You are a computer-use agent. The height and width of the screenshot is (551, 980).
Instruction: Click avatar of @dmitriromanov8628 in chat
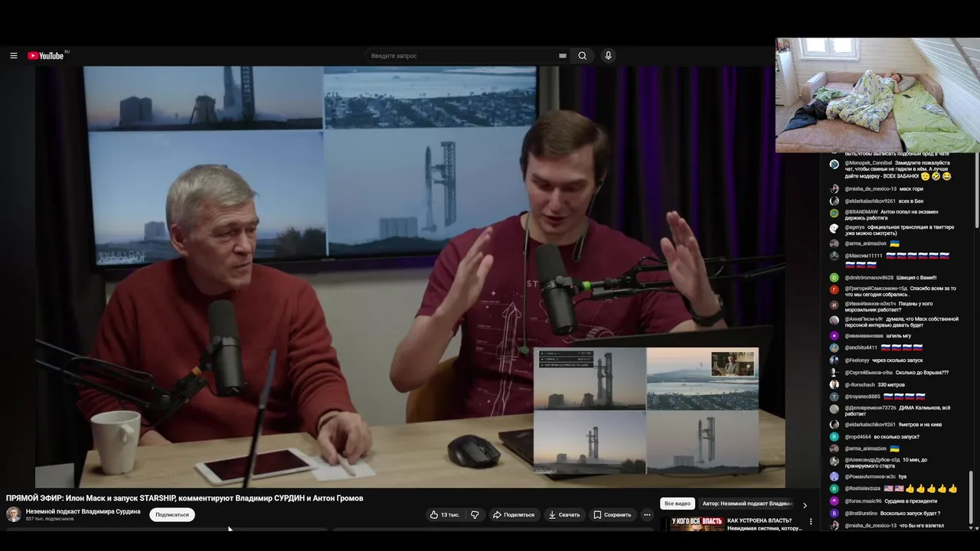[x=835, y=278]
